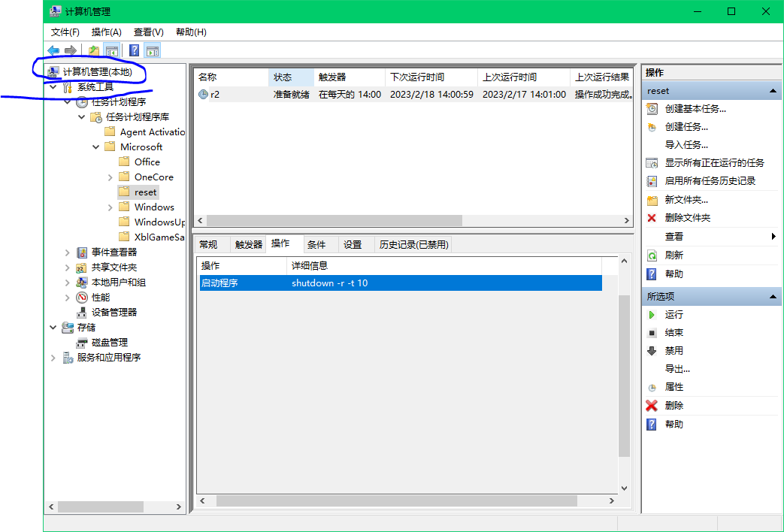Select the shutdown -r -t 10 action row
This screenshot has width=784, height=532.
click(x=401, y=283)
